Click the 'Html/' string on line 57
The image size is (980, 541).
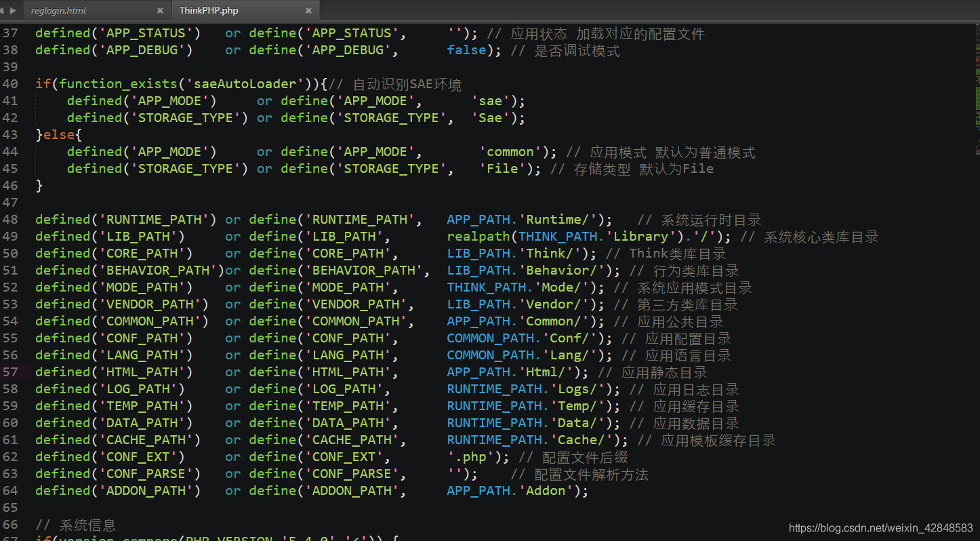point(546,372)
